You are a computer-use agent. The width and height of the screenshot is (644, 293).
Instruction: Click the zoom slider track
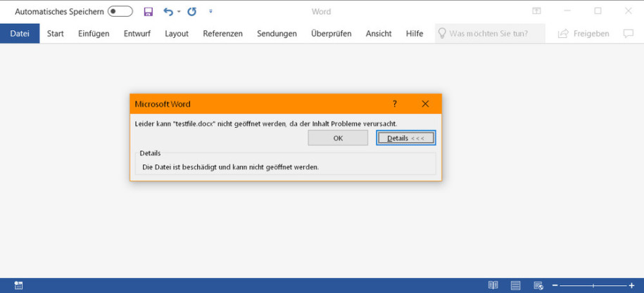click(593, 285)
